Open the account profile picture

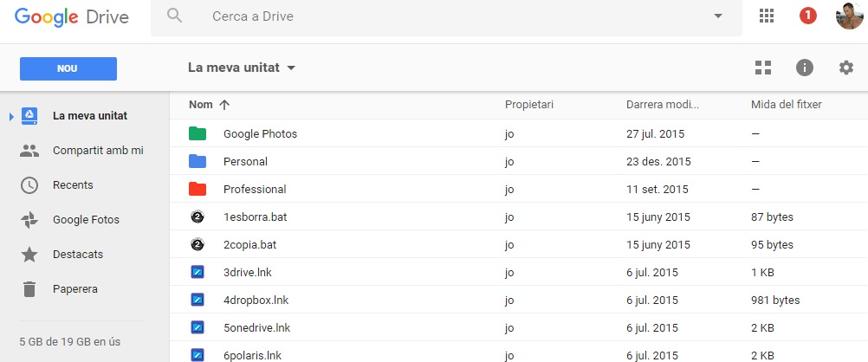(849, 16)
